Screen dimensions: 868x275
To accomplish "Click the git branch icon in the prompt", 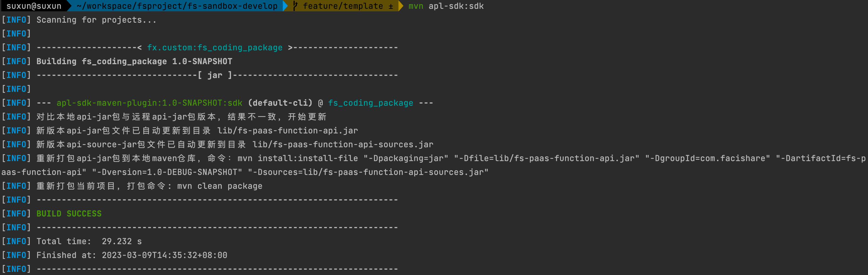I will click(295, 6).
